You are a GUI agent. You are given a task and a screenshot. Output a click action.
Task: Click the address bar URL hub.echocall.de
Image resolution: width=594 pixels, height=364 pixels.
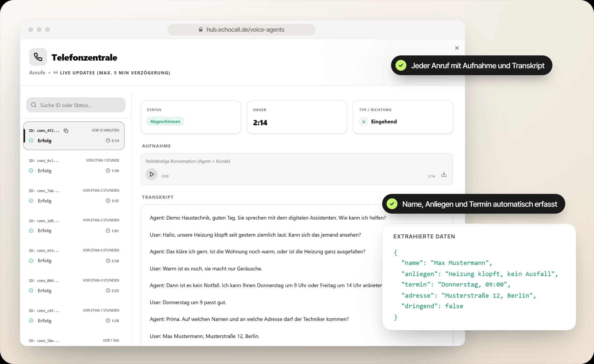245,30
